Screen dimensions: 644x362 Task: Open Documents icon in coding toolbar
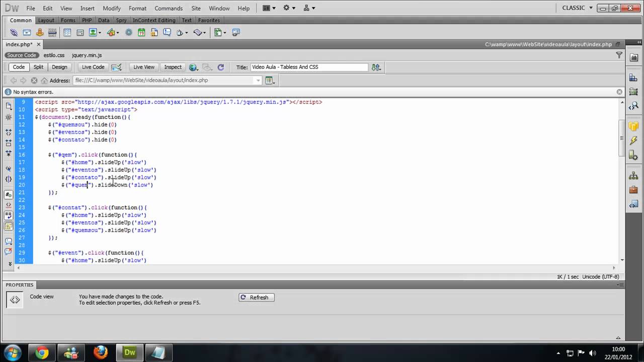pyautogui.click(x=9, y=106)
